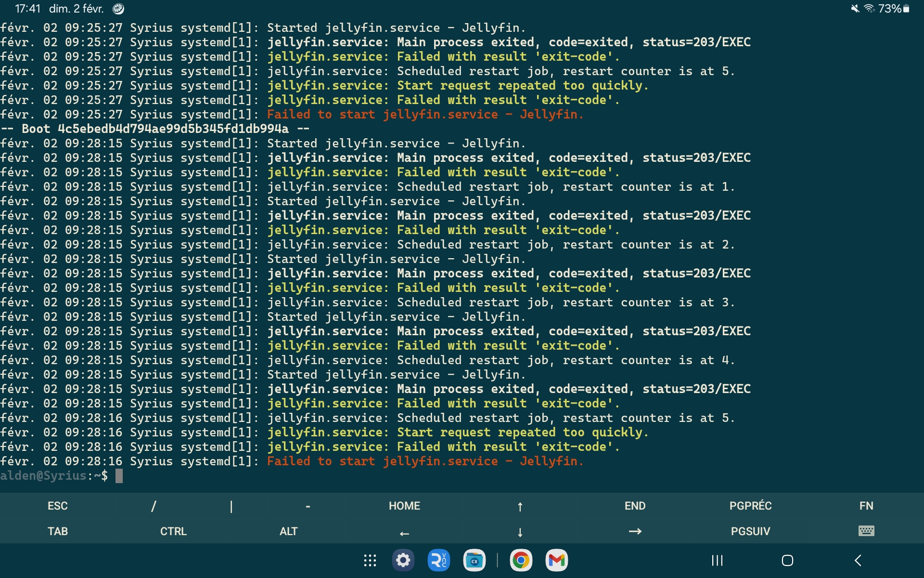Toggle the CTRL modifier key
Image resolution: width=924 pixels, height=578 pixels.
pos(173,531)
